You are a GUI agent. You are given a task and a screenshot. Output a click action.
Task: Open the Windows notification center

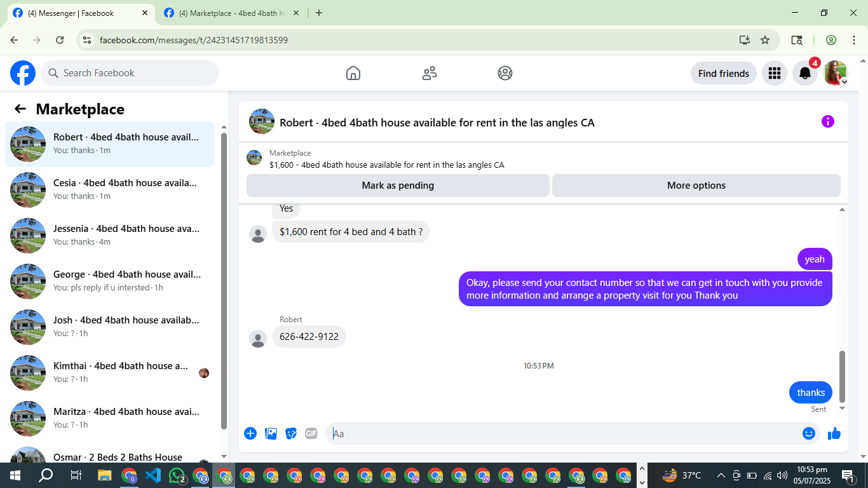(x=848, y=475)
